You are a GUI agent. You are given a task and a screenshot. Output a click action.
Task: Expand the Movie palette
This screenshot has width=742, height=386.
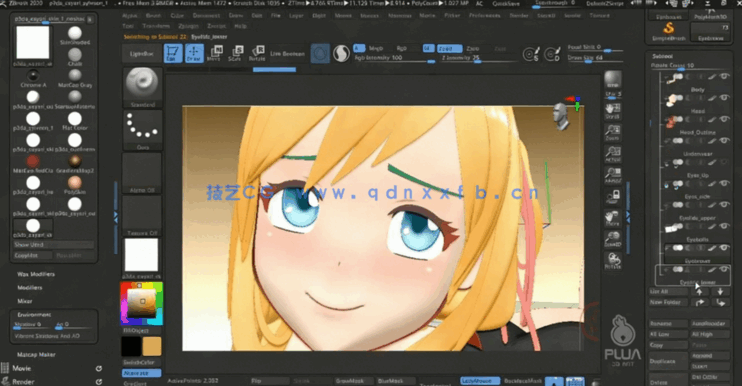22,368
